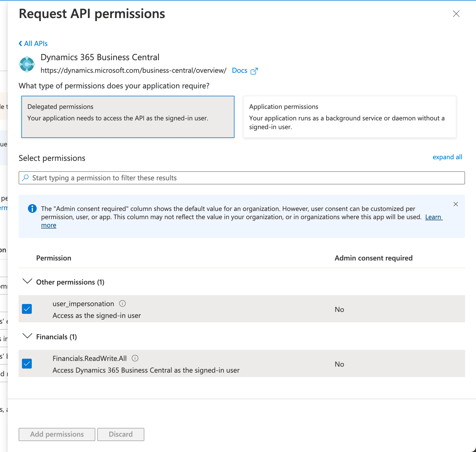Click expand all to show every permission
Image resolution: width=476 pixels, height=452 pixels.
[447, 157]
